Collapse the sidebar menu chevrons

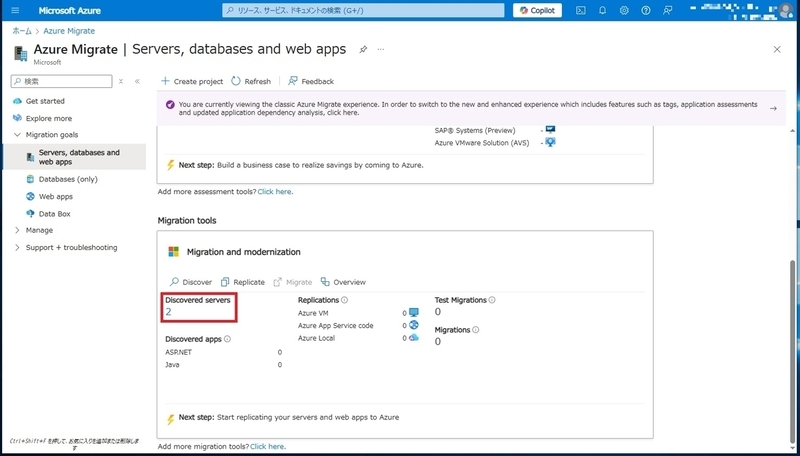click(137, 81)
